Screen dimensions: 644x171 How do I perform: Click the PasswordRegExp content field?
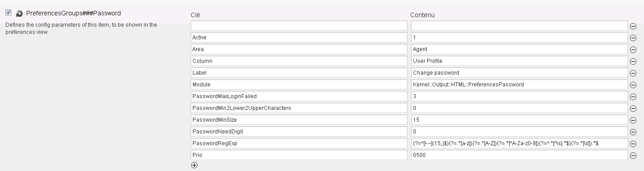tap(519, 143)
